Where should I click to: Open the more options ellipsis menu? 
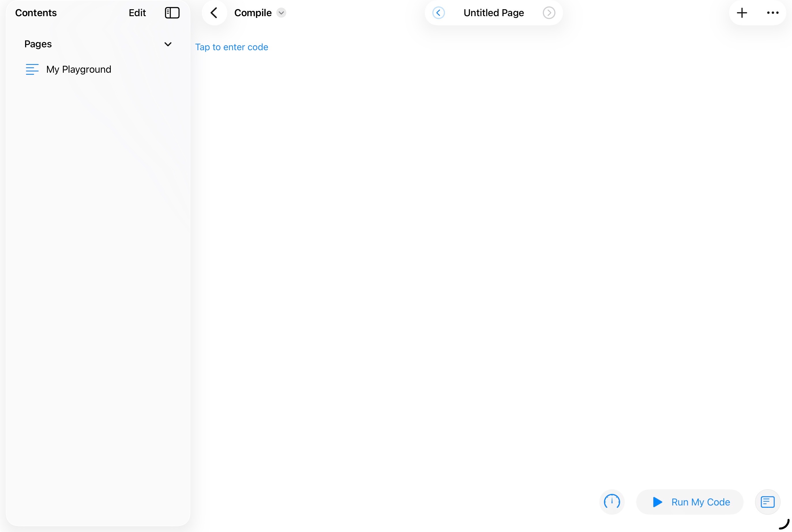click(x=773, y=13)
